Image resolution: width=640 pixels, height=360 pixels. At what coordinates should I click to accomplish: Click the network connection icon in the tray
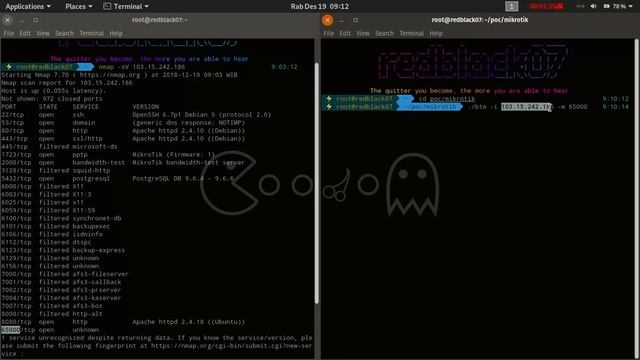point(580,6)
